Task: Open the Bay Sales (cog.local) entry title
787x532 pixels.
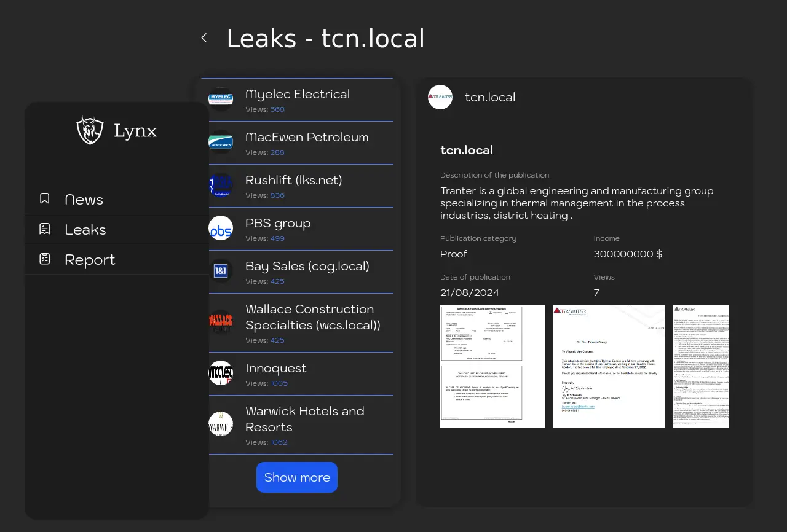Action: (307, 266)
